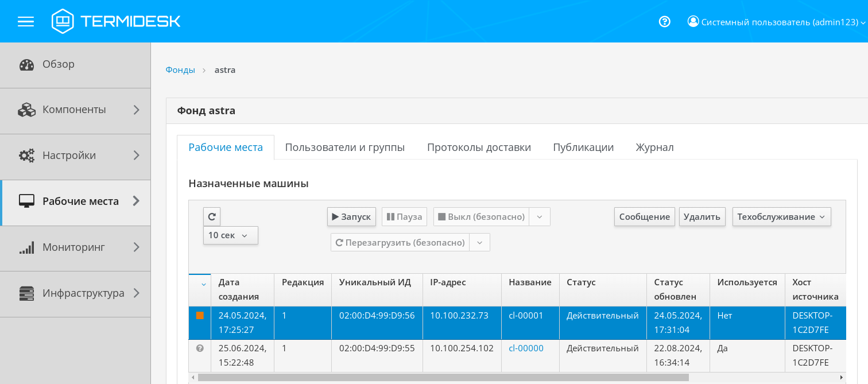868x384 pixels.
Task: Click the orange status icon for cl-00001
Action: point(200,316)
